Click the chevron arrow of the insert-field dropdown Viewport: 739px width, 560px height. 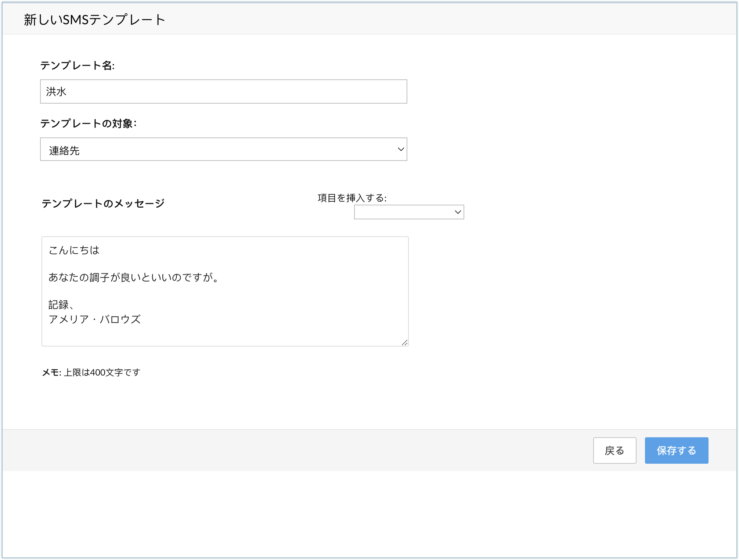coord(458,212)
